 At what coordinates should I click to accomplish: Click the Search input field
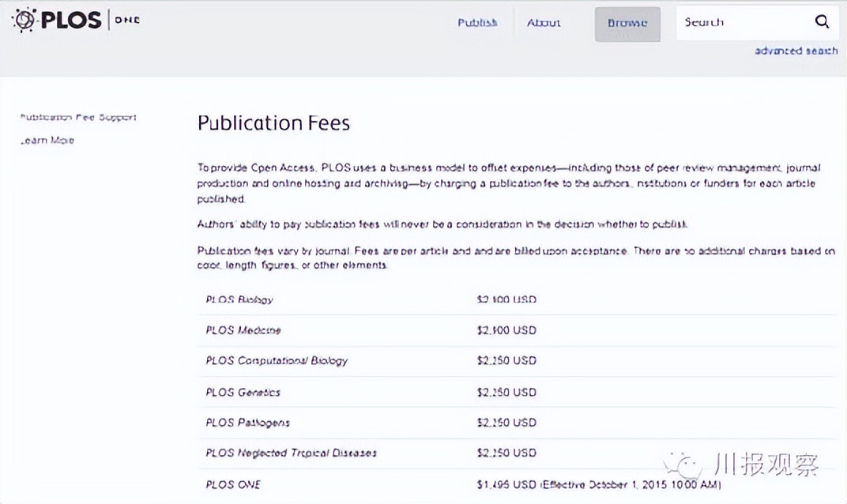[743, 22]
